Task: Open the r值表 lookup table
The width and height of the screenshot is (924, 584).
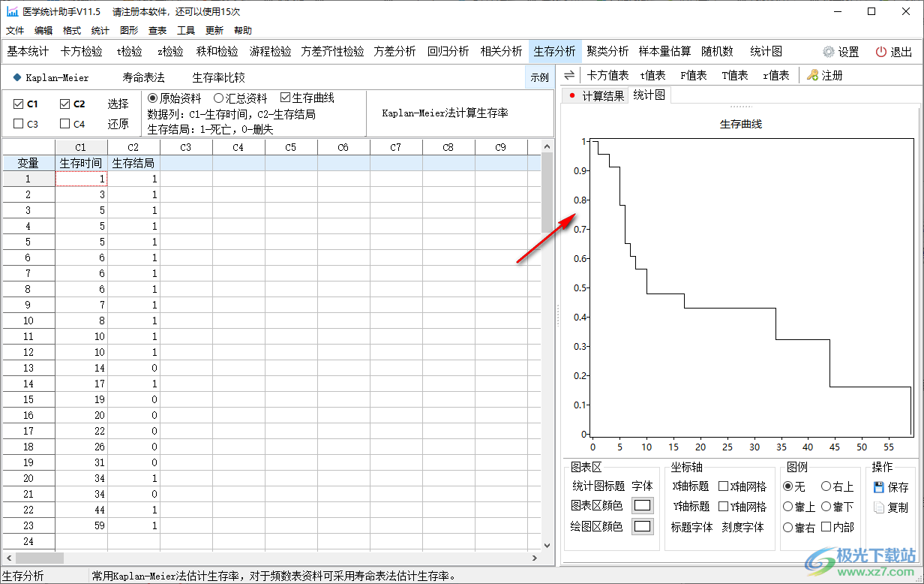Action: pyautogui.click(x=775, y=75)
